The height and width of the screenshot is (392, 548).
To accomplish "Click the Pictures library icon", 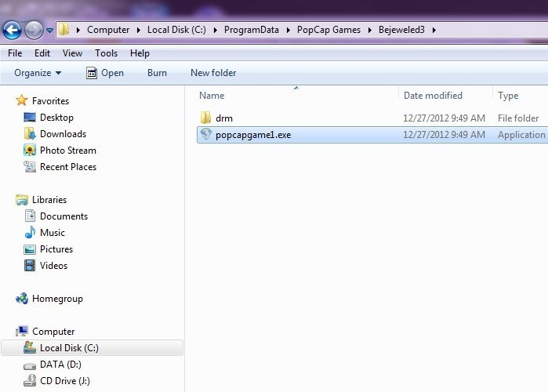I will [x=30, y=249].
